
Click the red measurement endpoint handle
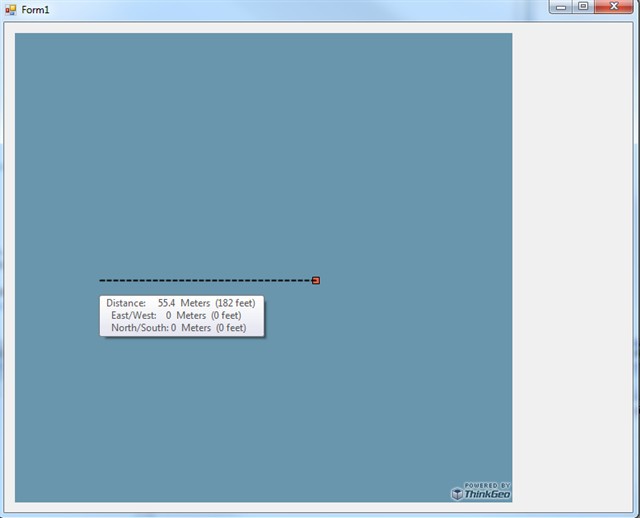point(316,280)
